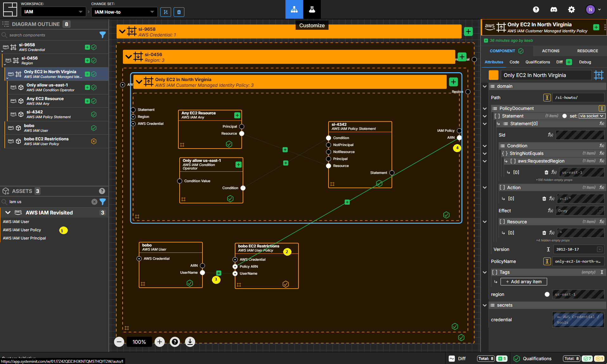Toggle the Statement set-by socket circle

click(x=565, y=116)
